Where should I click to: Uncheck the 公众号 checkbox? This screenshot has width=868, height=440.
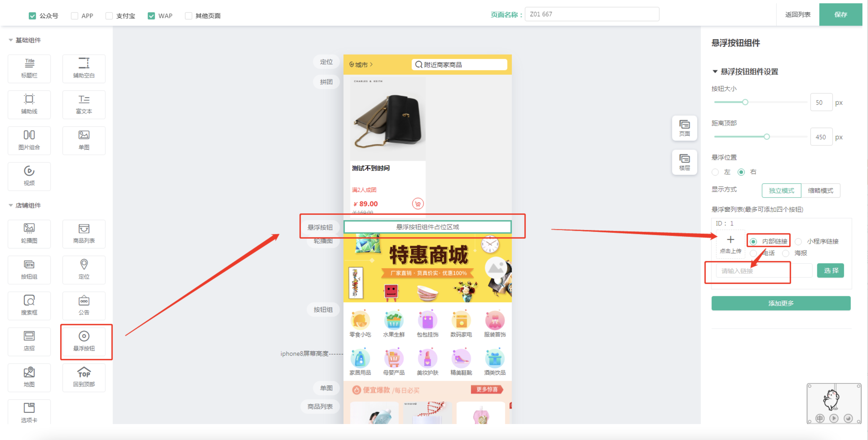point(32,16)
